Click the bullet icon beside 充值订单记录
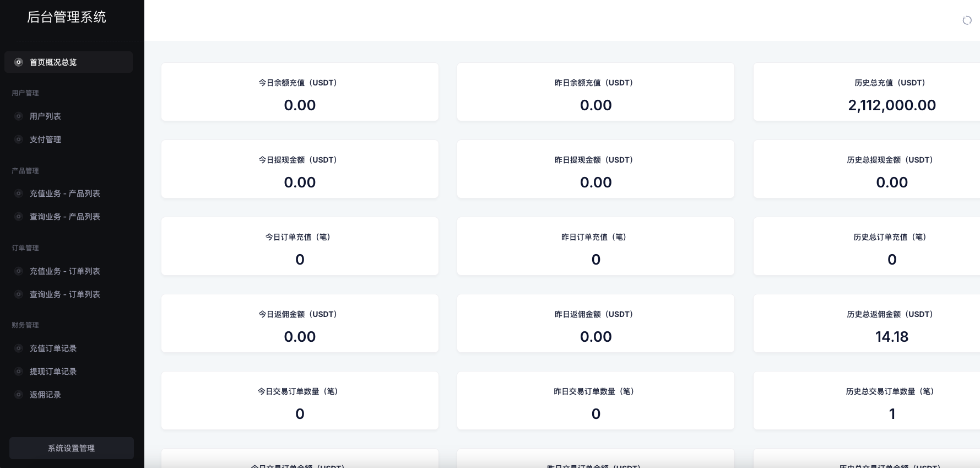 pyautogui.click(x=18, y=348)
